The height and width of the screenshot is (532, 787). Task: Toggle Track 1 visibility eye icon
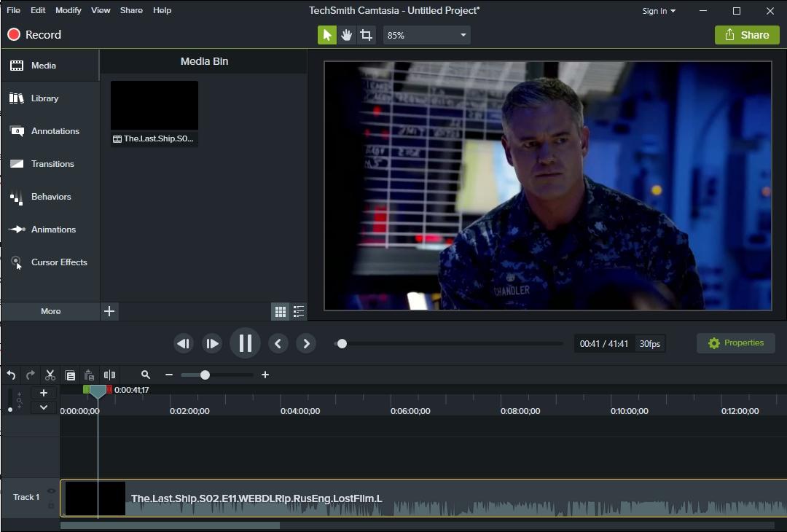tap(51, 491)
